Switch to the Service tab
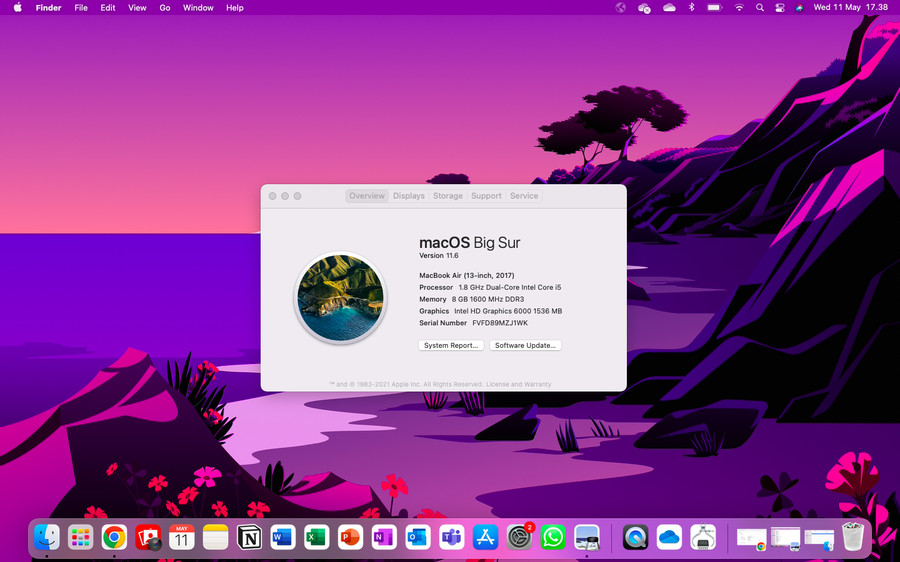The image size is (900, 562). (524, 196)
